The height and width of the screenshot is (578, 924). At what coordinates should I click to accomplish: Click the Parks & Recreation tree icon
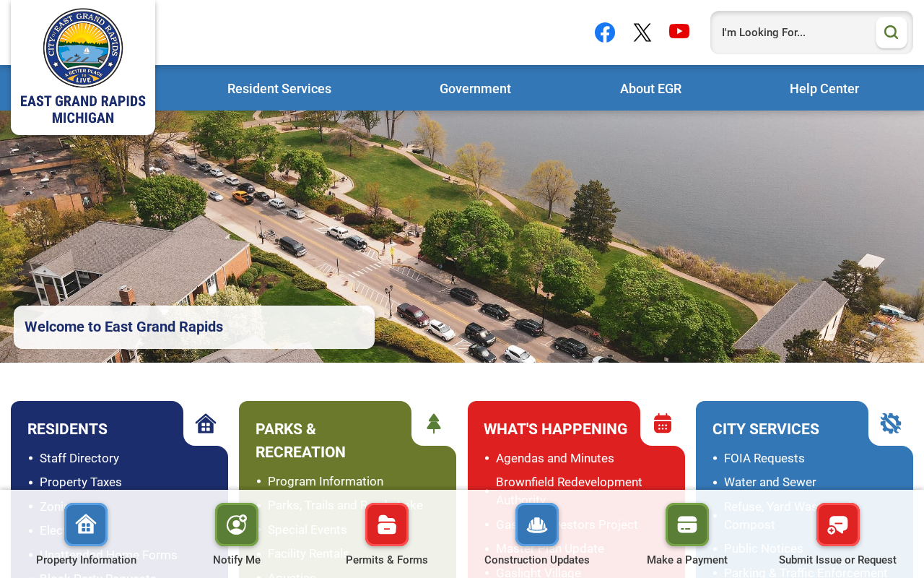pyautogui.click(x=434, y=423)
